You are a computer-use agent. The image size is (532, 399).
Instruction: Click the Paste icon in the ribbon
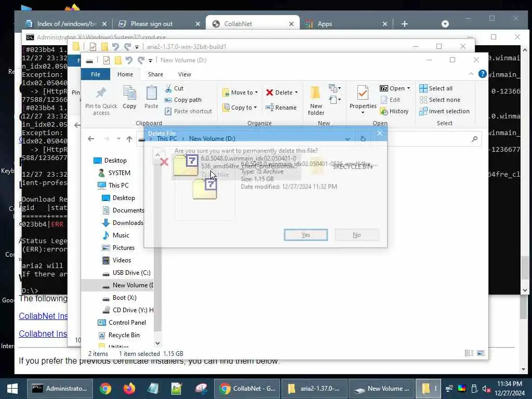[x=151, y=92]
